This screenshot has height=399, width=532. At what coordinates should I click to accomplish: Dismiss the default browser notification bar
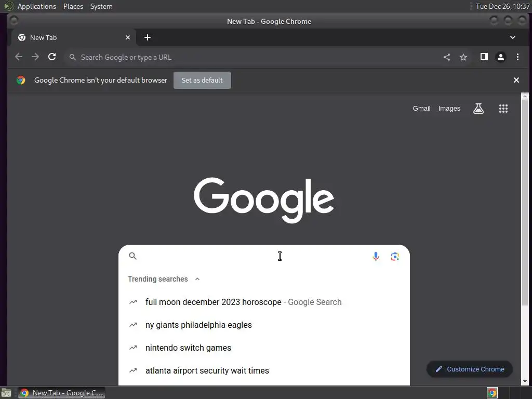coord(516,80)
